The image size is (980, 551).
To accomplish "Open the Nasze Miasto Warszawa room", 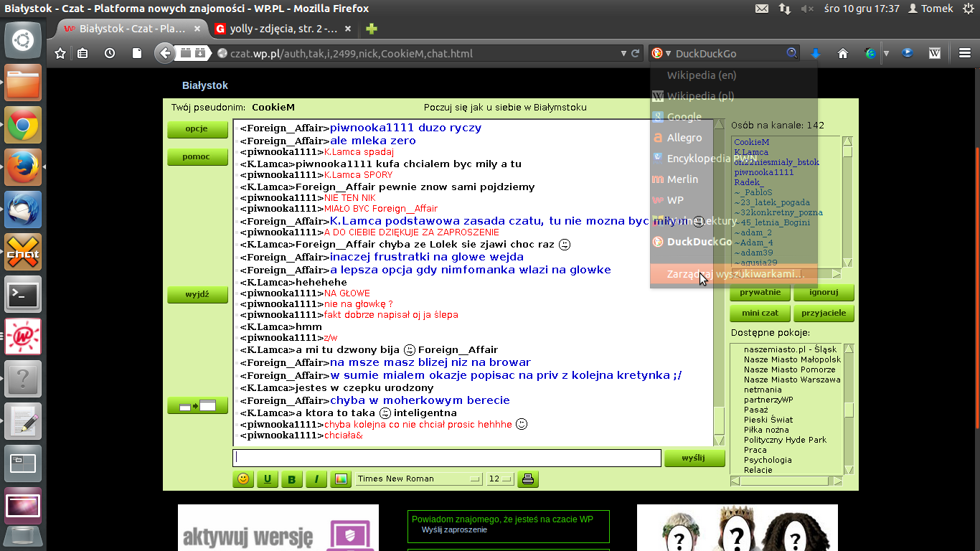I will pos(792,380).
